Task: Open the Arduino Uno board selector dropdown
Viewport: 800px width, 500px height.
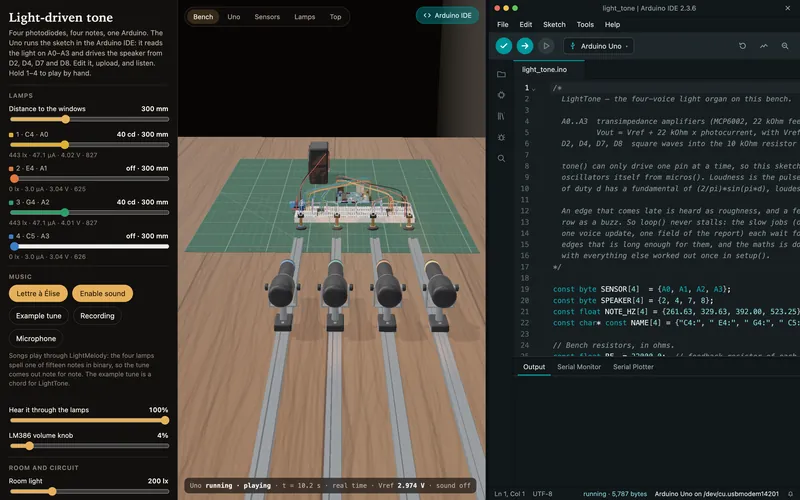Action: pos(598,46)
